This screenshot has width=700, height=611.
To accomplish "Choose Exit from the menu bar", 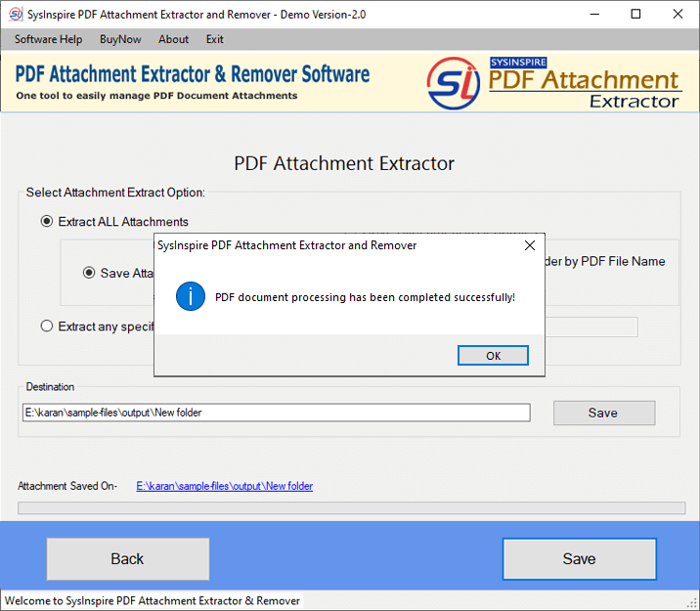I will 215,39.
